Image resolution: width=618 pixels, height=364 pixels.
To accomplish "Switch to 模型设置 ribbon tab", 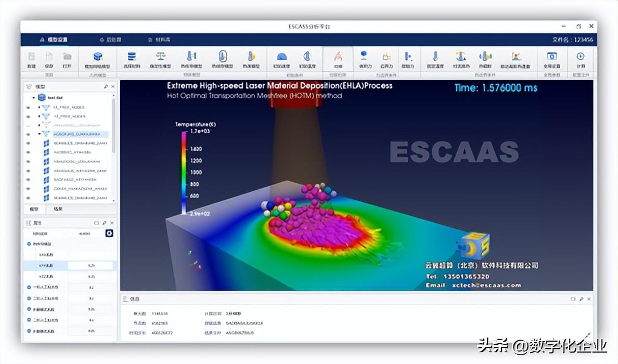I will pyautogui.click(x=54, y=40).
